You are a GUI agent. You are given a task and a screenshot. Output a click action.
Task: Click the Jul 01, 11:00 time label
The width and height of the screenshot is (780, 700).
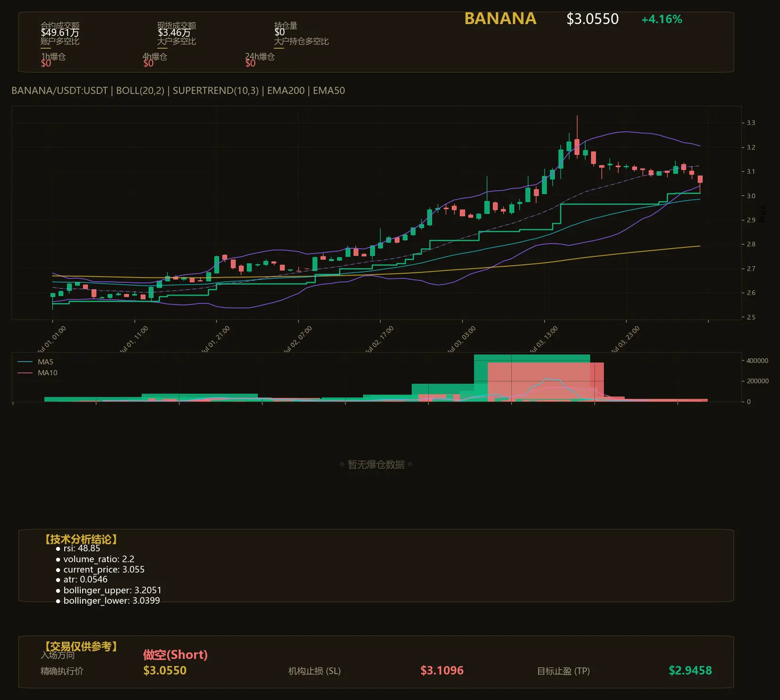click(x=134, y=339)
